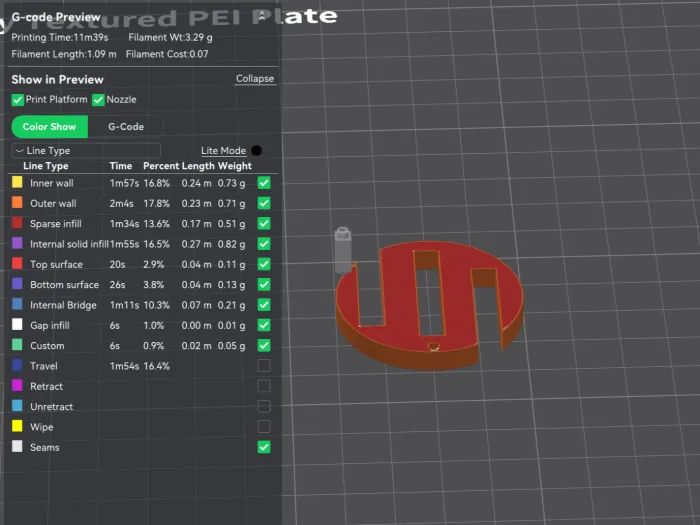Viewport: 700px width, 525px height.
Task: Collapse the Show in Preview panel
Action: click(255, 79)
